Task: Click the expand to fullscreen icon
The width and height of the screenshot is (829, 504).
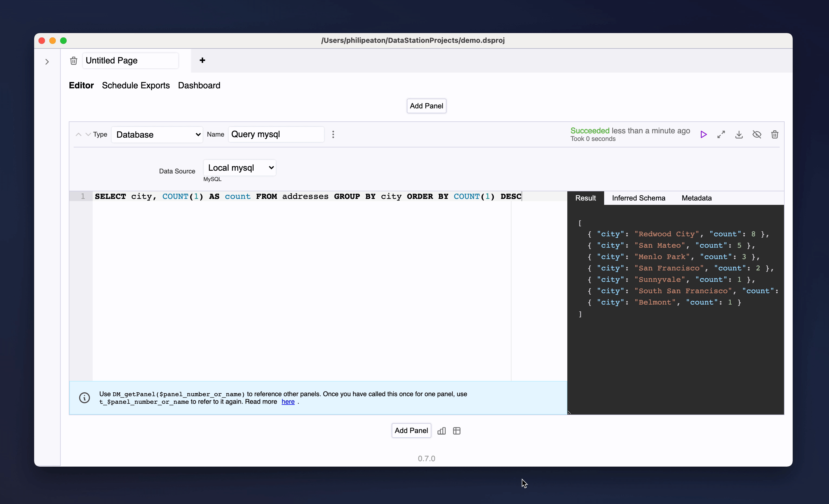Action: coord(721,134)
